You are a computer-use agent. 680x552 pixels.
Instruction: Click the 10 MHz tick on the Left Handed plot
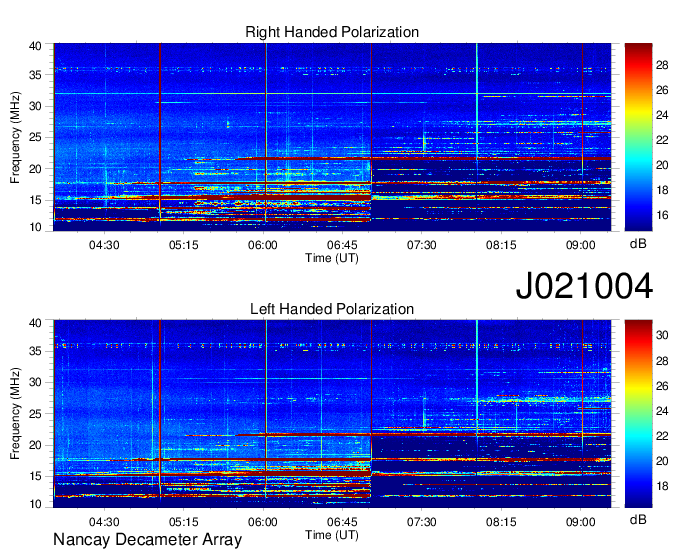pyautogui.click(x=35, y=504)
